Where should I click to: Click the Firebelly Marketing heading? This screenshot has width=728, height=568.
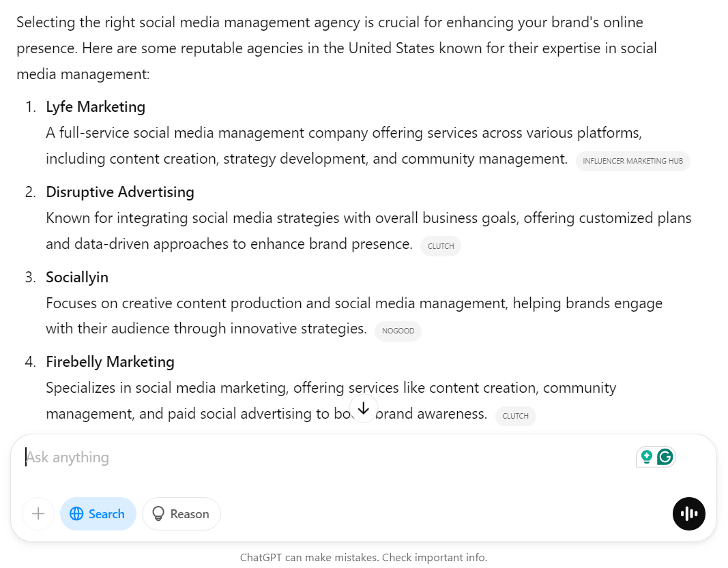click(110, 362)
